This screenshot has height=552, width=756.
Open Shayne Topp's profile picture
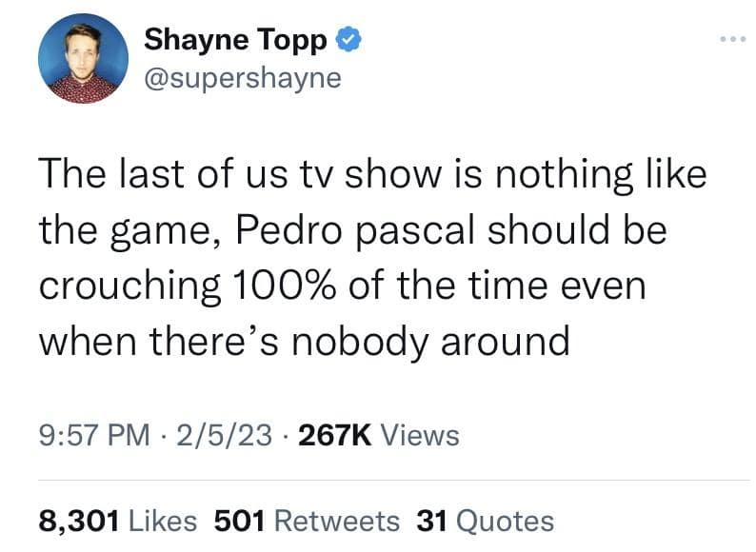coord(83,59)
